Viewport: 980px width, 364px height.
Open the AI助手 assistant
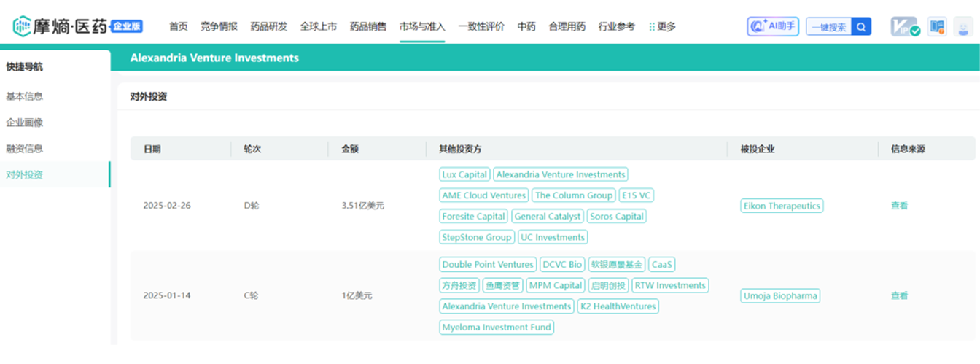click(773, 26)
